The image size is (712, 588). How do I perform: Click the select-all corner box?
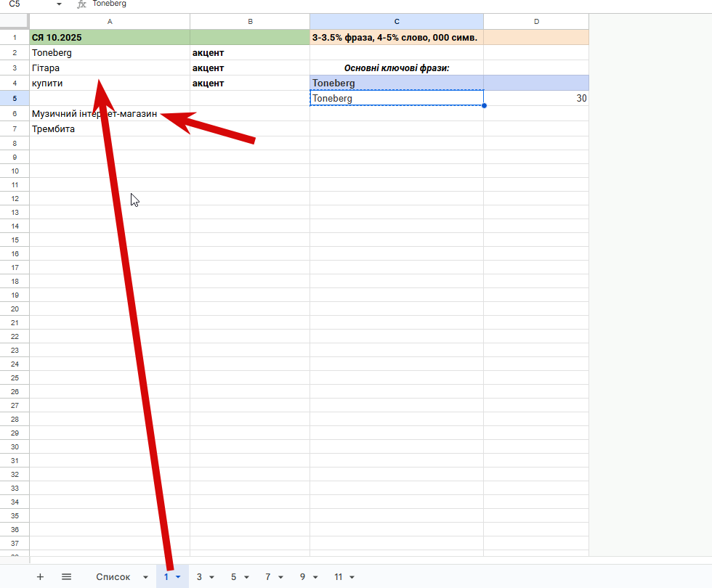point(15,21)
